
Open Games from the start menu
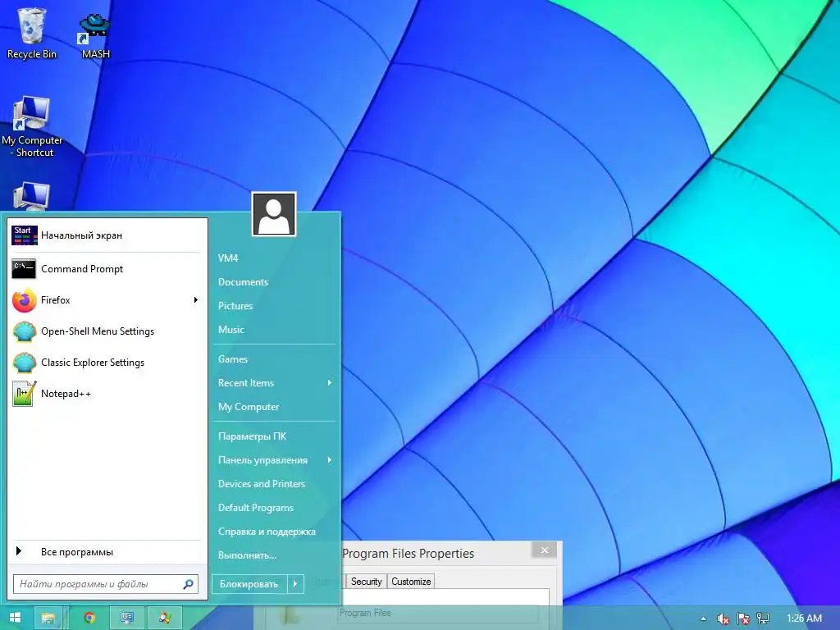[233, 359]
